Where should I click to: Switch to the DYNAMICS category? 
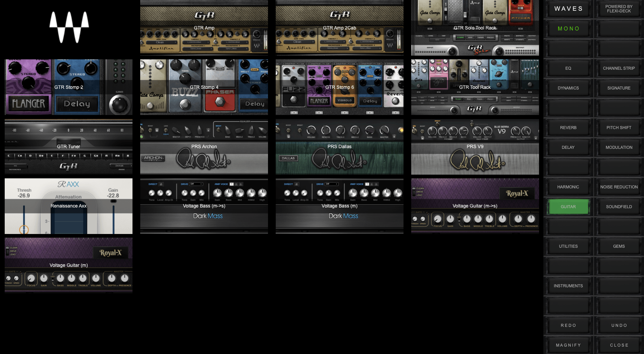pyautogui.click(x=568, y=88)
